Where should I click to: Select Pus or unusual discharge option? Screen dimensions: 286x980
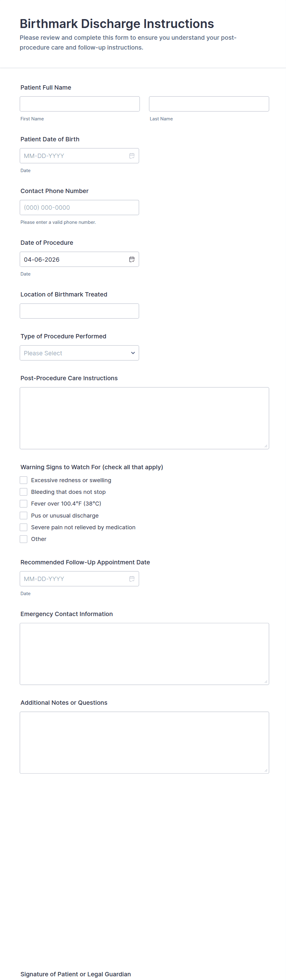pyautogui.click(x=24, y=515)
